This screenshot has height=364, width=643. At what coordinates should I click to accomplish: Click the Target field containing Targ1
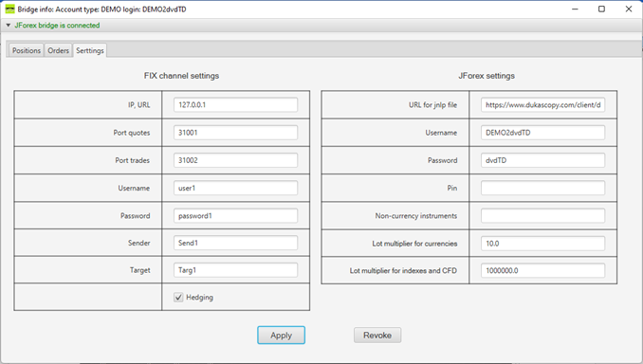[x=235, y=270]
